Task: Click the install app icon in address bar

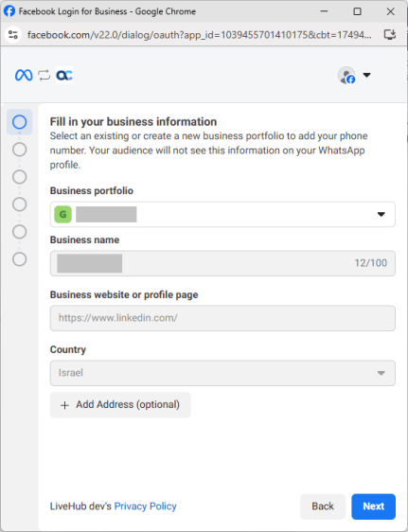Action: pos(390,34)
